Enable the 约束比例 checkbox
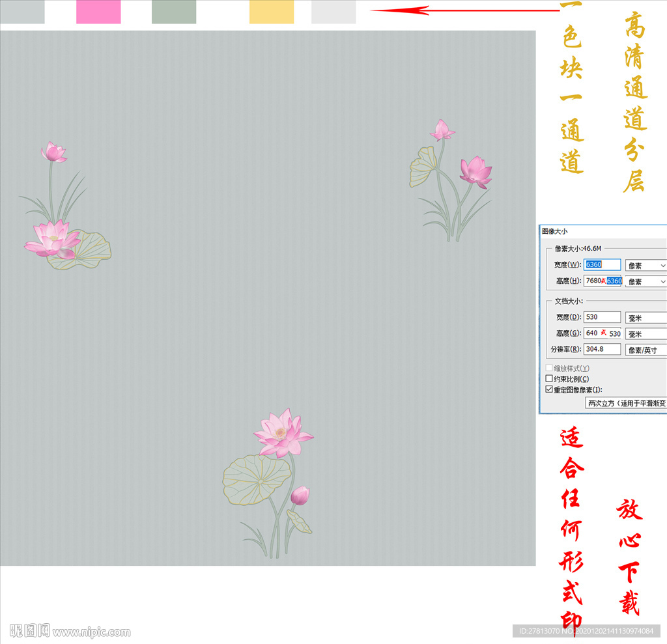This screenshot has width=667, height=644. point(549,379)
